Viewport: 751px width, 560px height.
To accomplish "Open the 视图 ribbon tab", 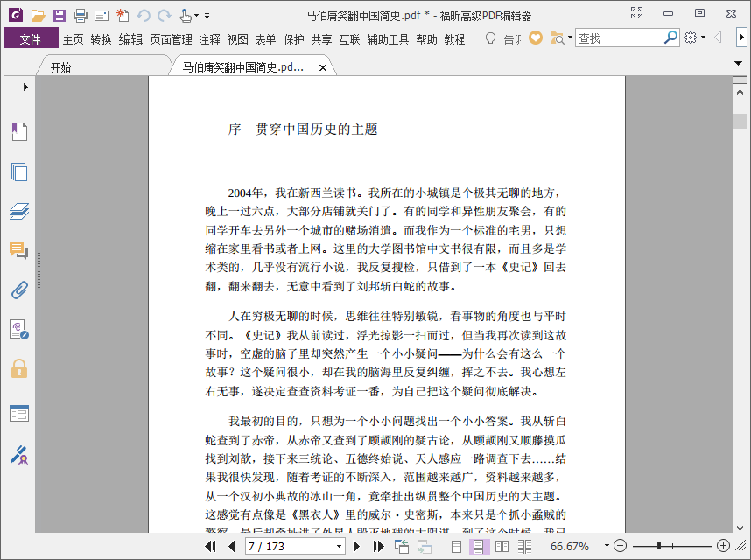I will click(237, 39).
